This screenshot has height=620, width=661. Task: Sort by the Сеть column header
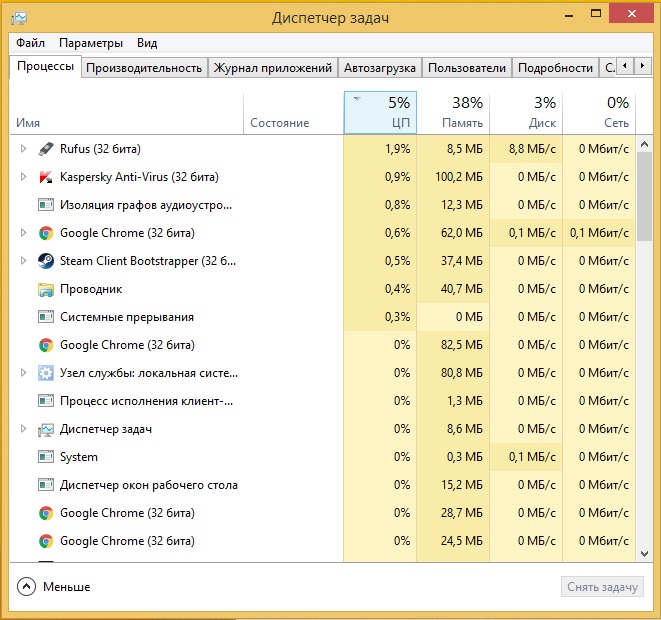(599, 113)
